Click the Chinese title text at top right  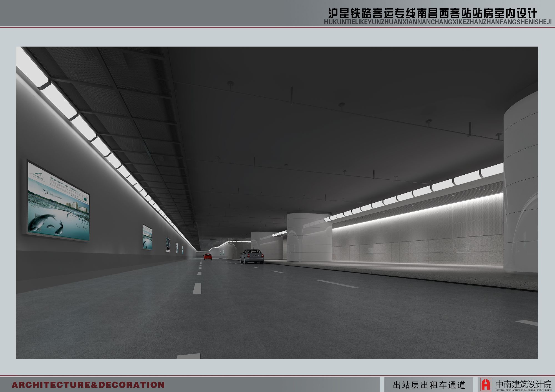coord(433,13)
